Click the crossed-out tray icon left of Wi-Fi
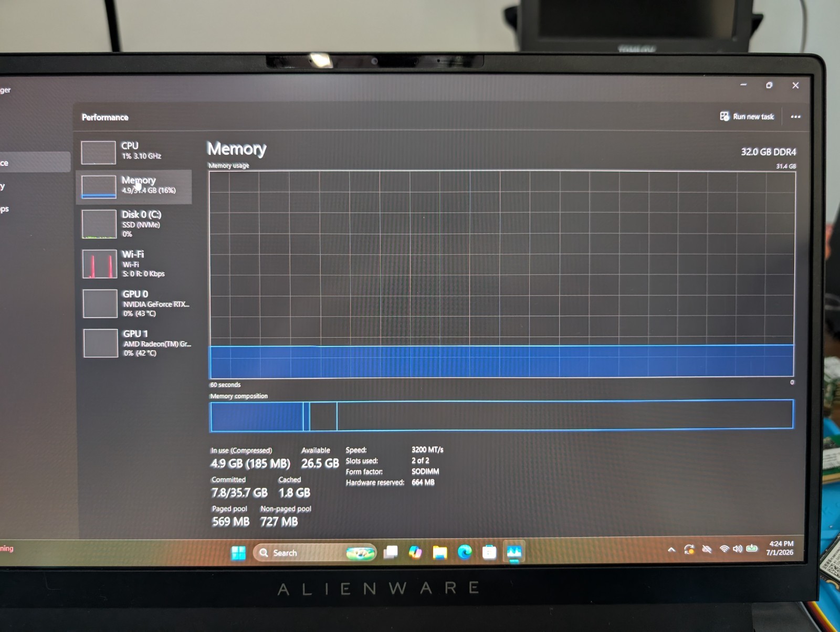This screenshot has height=632, width=840. [x=707, y=549]
